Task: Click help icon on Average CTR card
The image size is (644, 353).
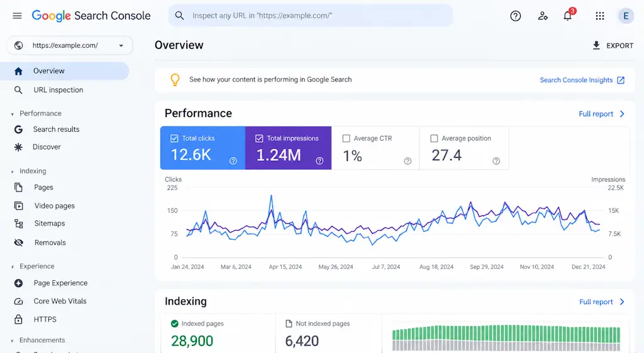Action: [408, 161]
